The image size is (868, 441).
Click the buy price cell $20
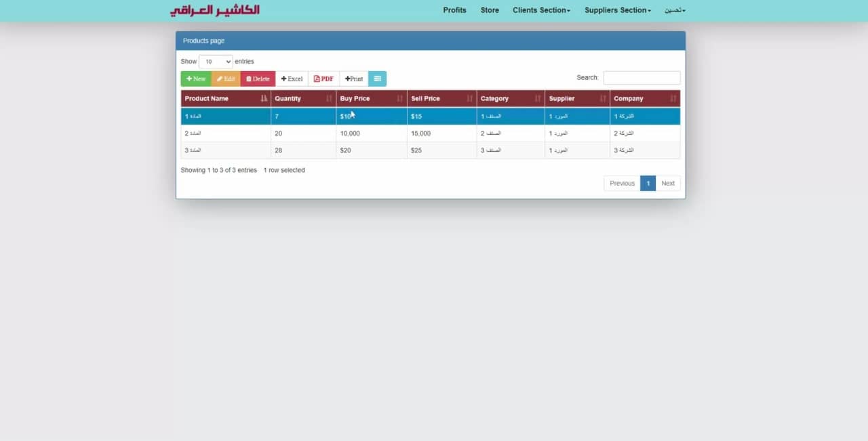pyautogui.click(x=372, y=150)
